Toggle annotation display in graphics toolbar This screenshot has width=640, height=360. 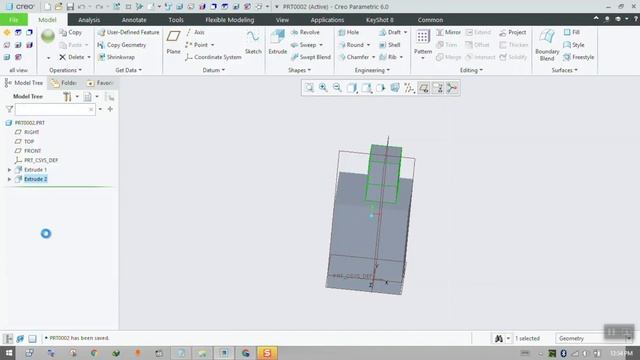pos(423,88)
